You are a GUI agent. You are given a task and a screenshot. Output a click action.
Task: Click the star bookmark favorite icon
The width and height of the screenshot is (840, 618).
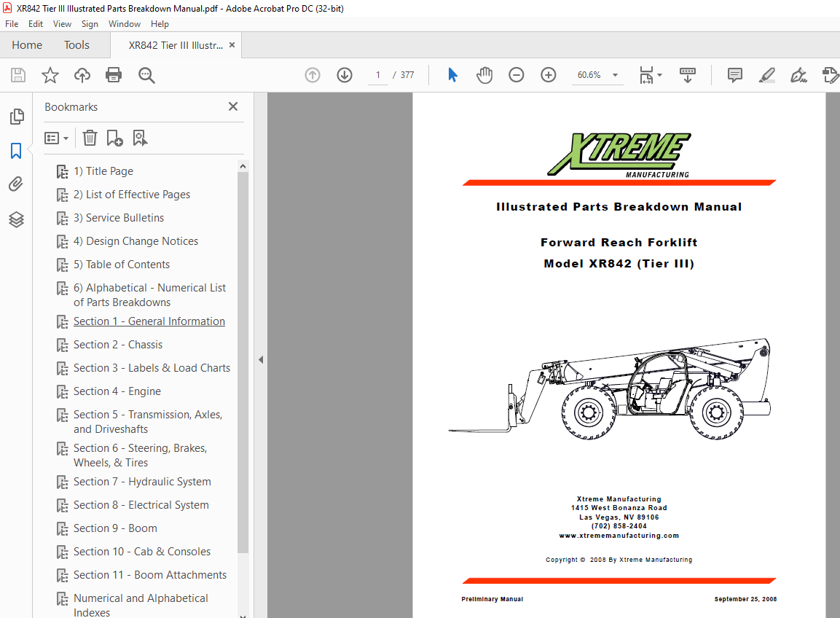tap(50, 75)
